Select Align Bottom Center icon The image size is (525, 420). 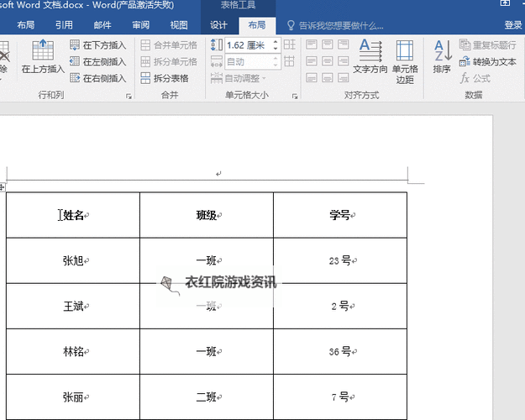(x=327, y=78)
